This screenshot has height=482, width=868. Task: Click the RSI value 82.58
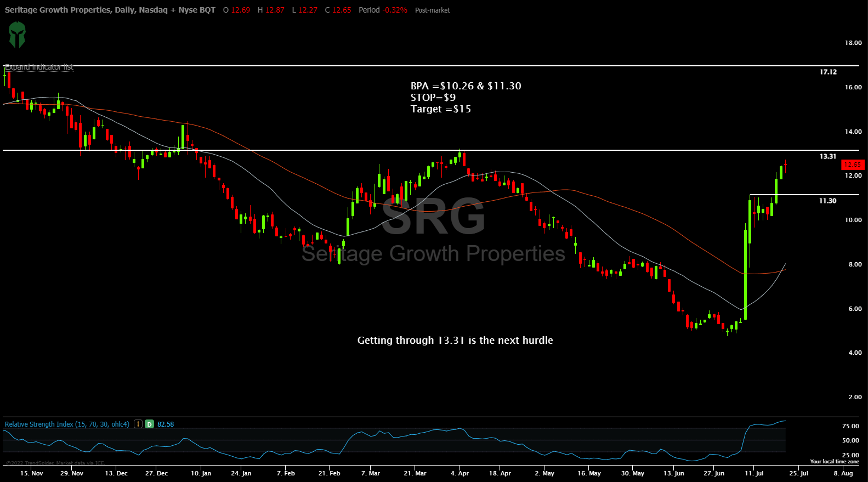pos(166,424)
